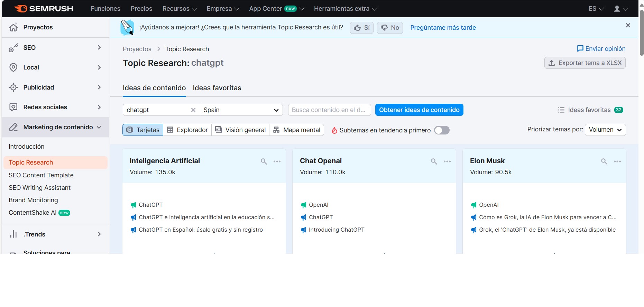Click Exportar tema a XLSX button
The height and width of the screenshot is (307, 644).
click(585, 63)
